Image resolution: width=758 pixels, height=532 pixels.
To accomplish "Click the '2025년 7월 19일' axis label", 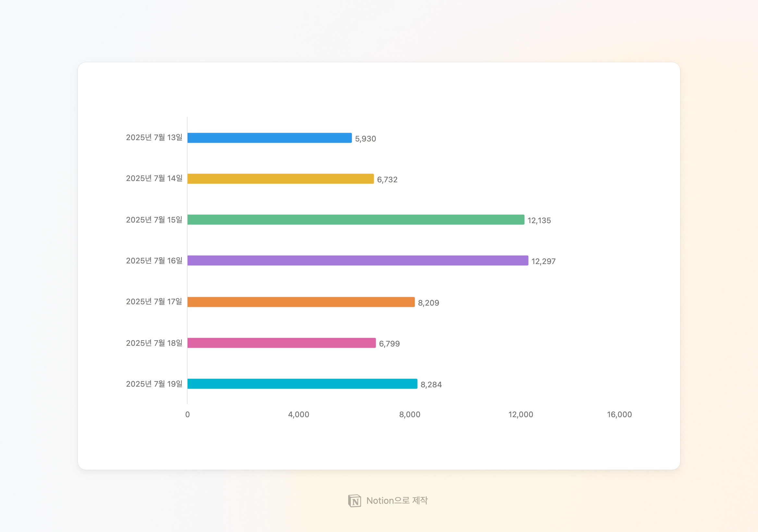I will point(154,384).
